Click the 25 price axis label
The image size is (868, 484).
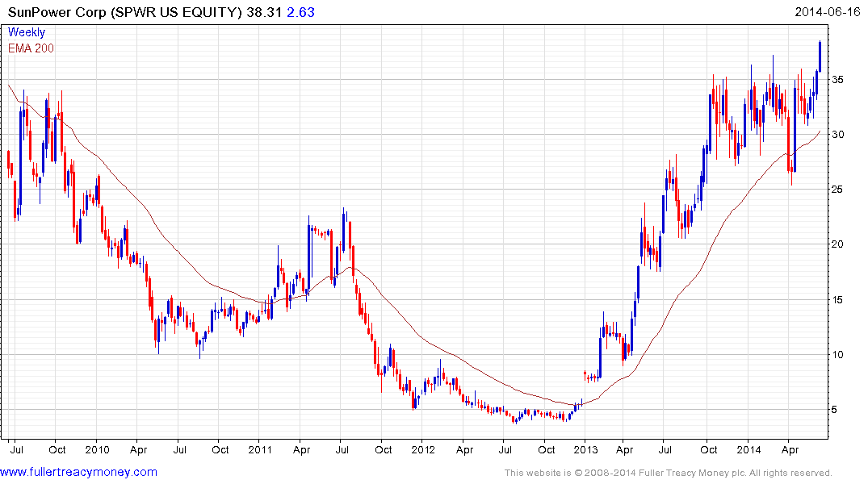coord(837,190)
